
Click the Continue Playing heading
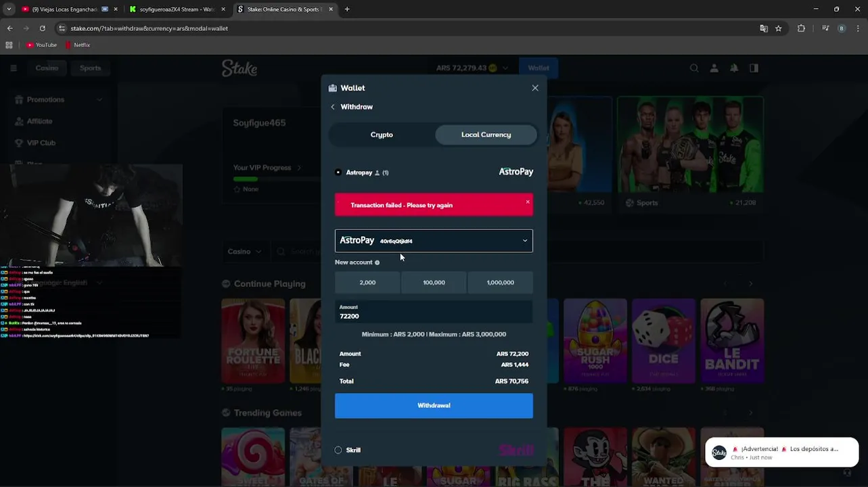tap(269, 284)
